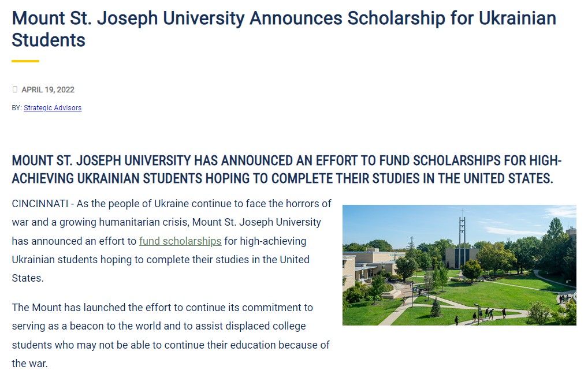Click the paragraph beginning The Mount has launched
This screenshot has height=374, width=588.
click(x=171, y=335)
